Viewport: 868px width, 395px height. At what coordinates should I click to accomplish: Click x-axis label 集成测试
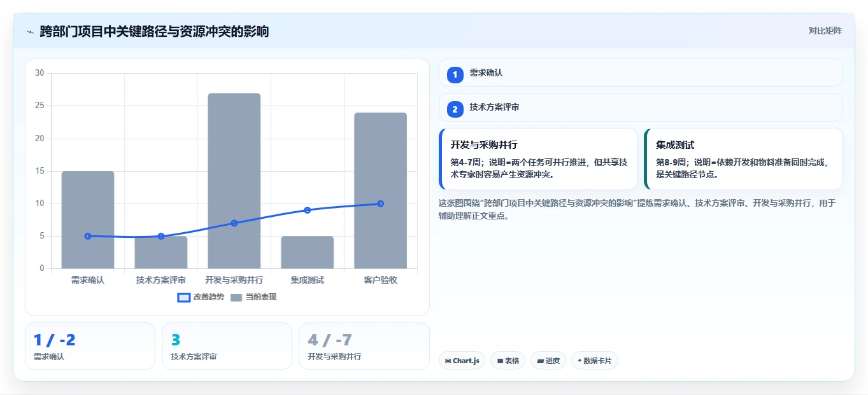pyautogui.click(x=307, y=280)
